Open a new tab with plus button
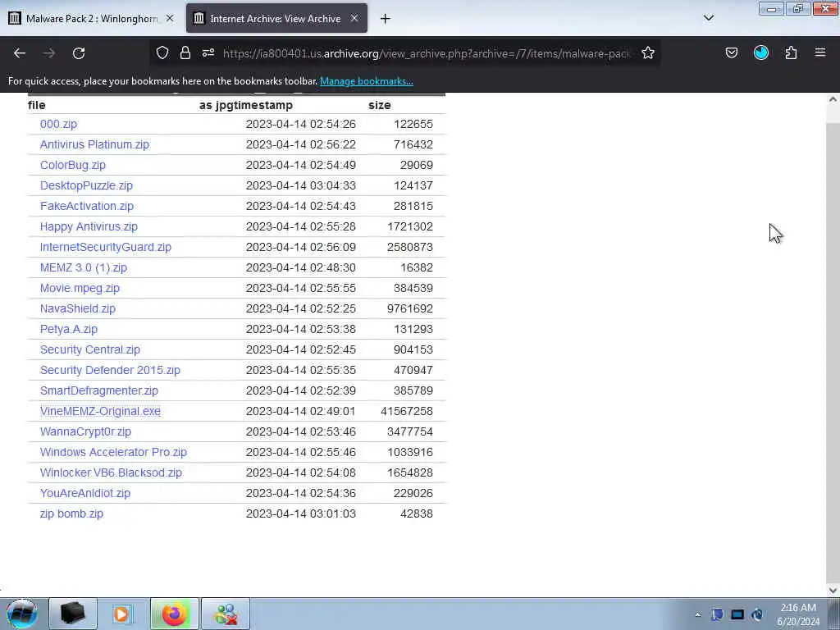 point(386,19)
